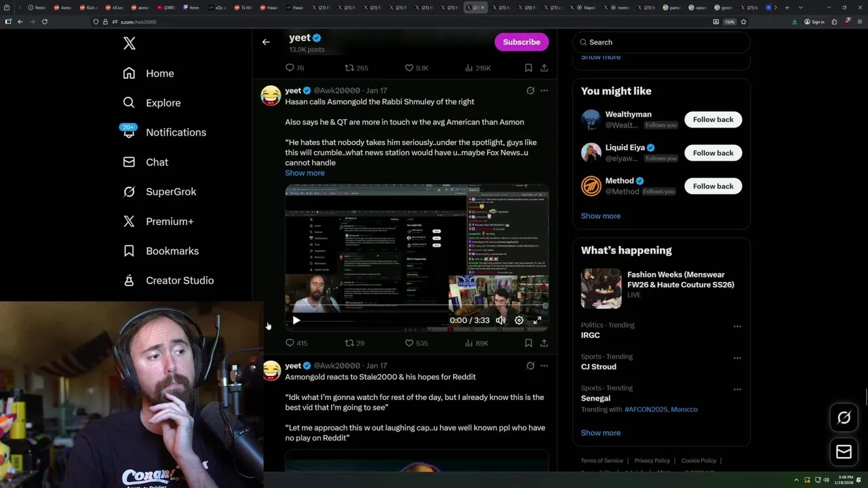Click the Home house icon
This screenshot has height=488, width=868.
[x=129, y=73]
